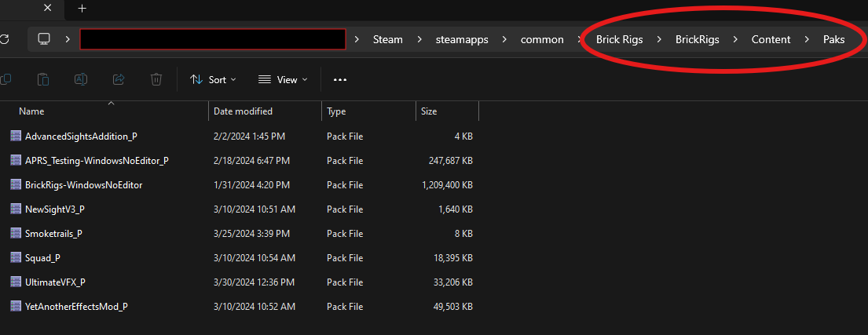The height and width of the screenshot is (335, 868).
Task: Click the This PC monitor icon
Action: [44, 39]
